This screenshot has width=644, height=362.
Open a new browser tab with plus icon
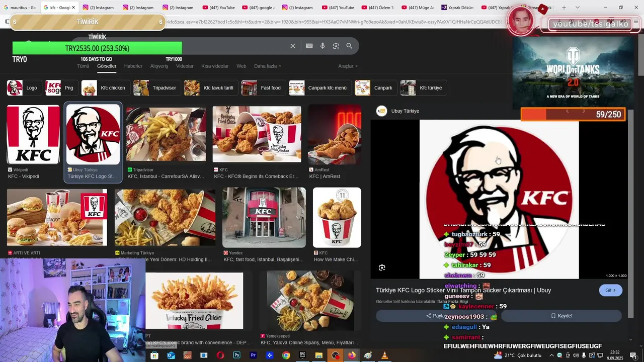[564, 8]
